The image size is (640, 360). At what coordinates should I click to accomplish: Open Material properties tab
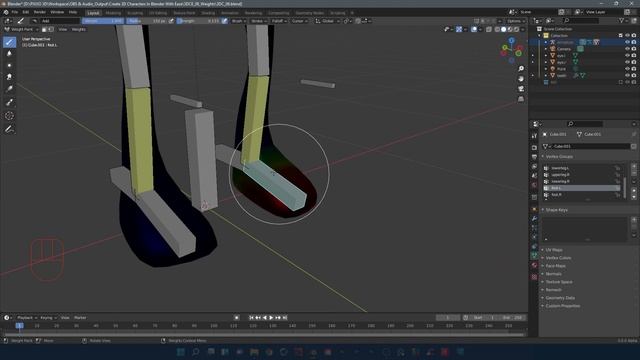(x=534, y=265)
